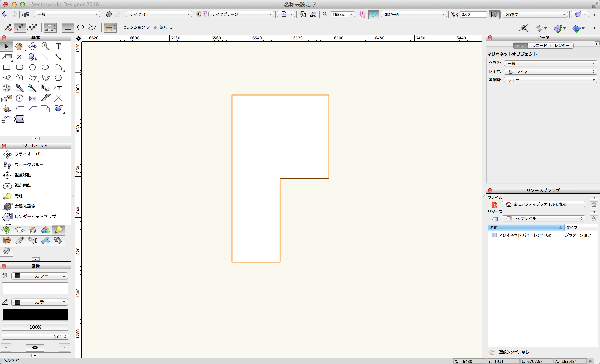Open the トップレベル resource folder dropdown

point(543,218)
